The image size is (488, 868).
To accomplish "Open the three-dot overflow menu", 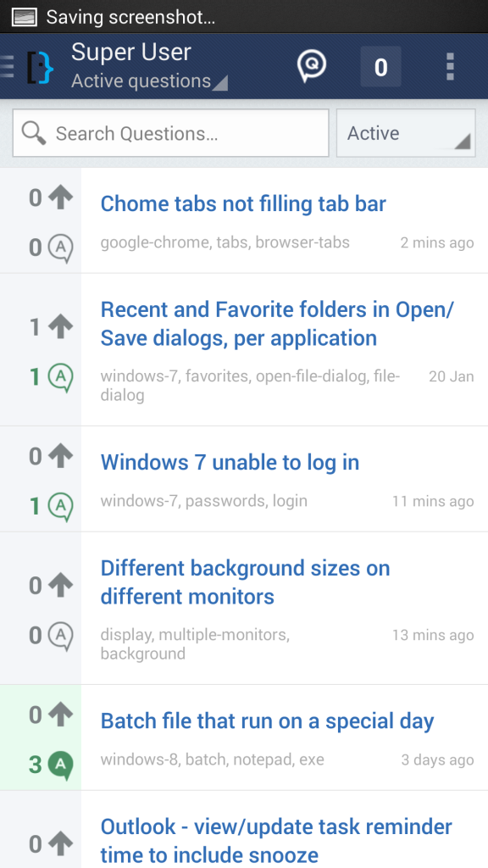I will click(451, 66).
